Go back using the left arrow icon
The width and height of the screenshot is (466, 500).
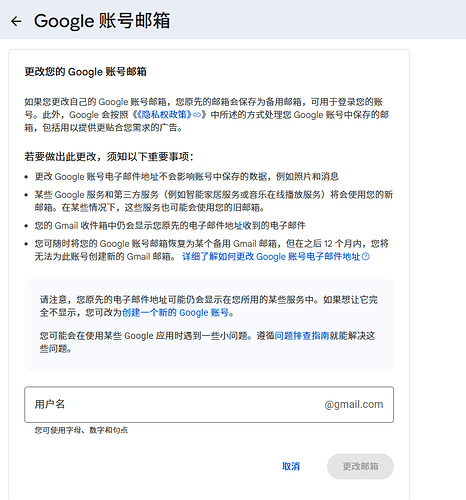pos(16,21)
